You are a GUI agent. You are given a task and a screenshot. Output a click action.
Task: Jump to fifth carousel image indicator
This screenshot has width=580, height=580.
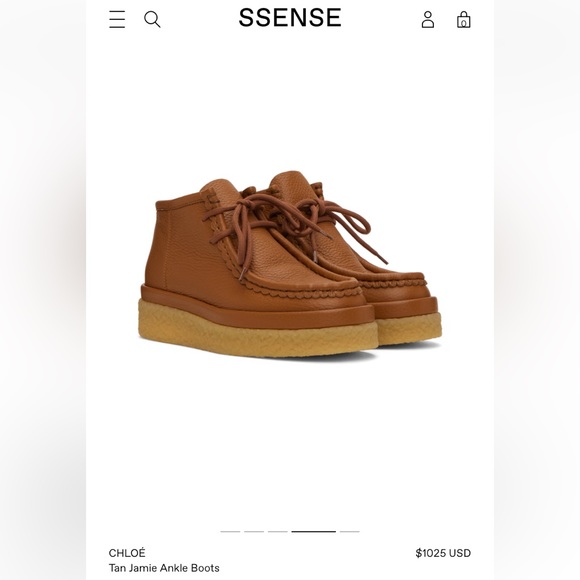pyautogui.click(x=350, y=532)
